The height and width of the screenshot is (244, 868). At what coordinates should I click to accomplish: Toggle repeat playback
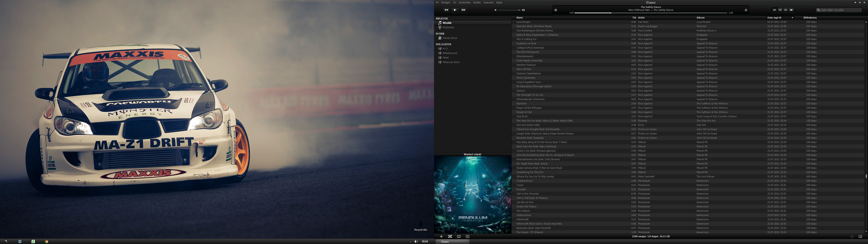(x=459, y=237)
